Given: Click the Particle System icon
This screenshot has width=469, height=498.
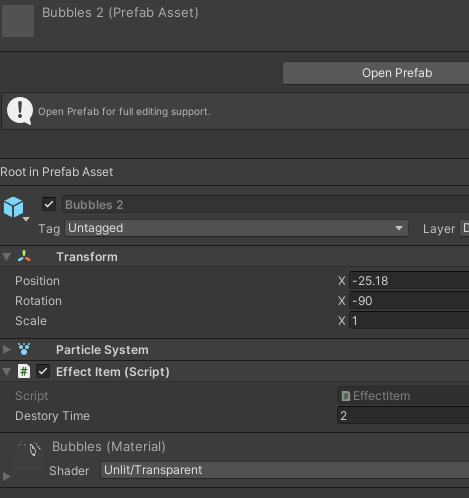Looking at the screenshot, I should tap(24, 349).
